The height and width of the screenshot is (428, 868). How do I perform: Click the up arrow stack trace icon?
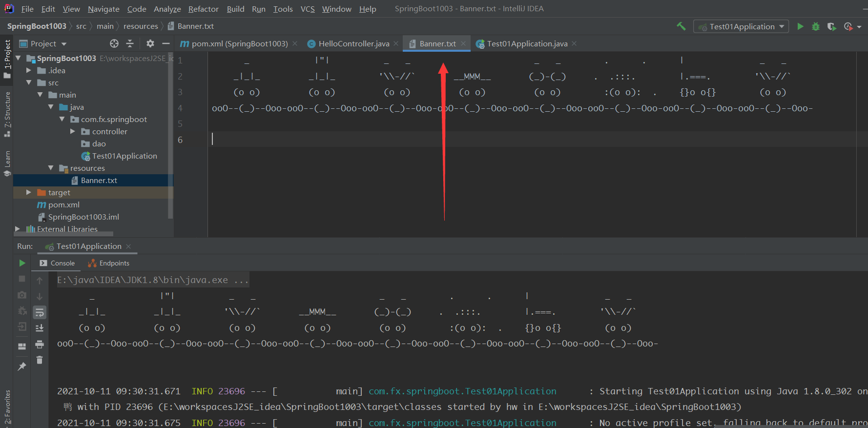(x=40, y=280)
